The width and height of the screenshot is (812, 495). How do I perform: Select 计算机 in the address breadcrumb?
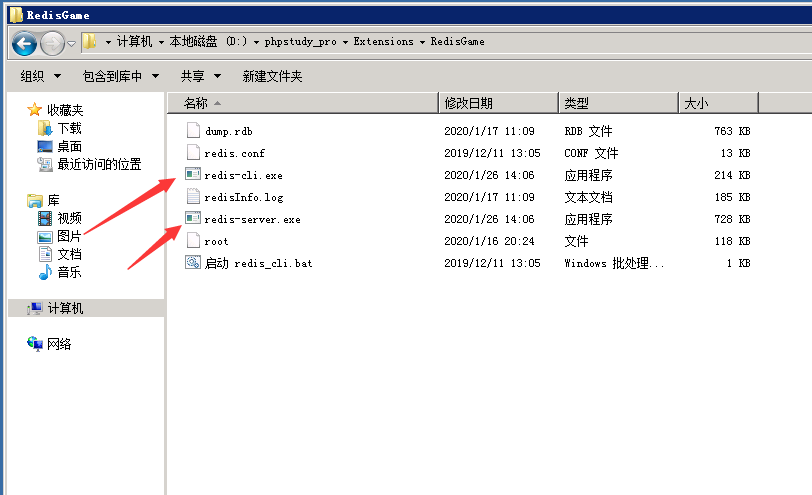tap(134, 41)
